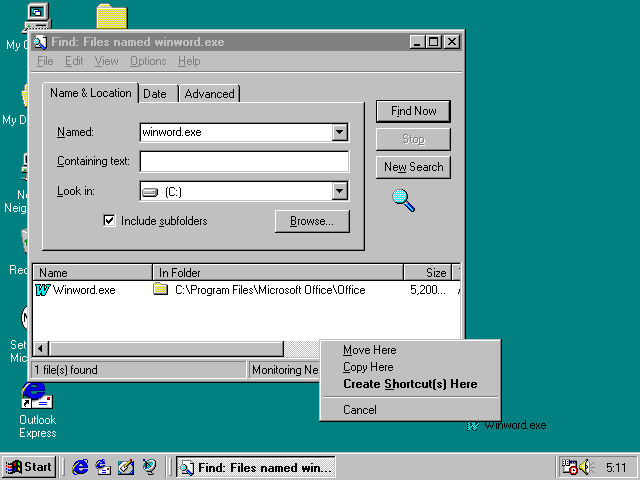
Task: Open the Look in drive dropdown
Action: coord(339,191)
